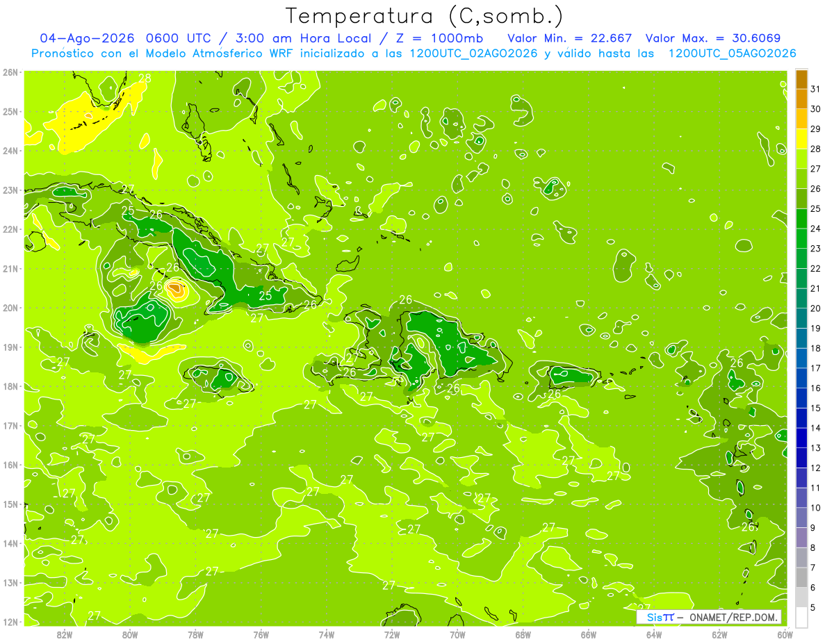Click the gray legend swatch between 6 and 7

point(801,577)
